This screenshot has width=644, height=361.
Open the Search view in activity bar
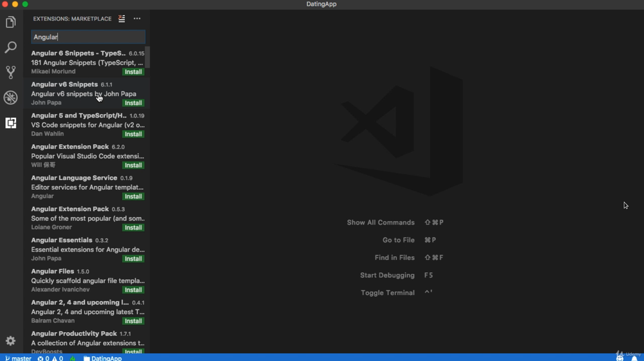(x=11, y=47)
